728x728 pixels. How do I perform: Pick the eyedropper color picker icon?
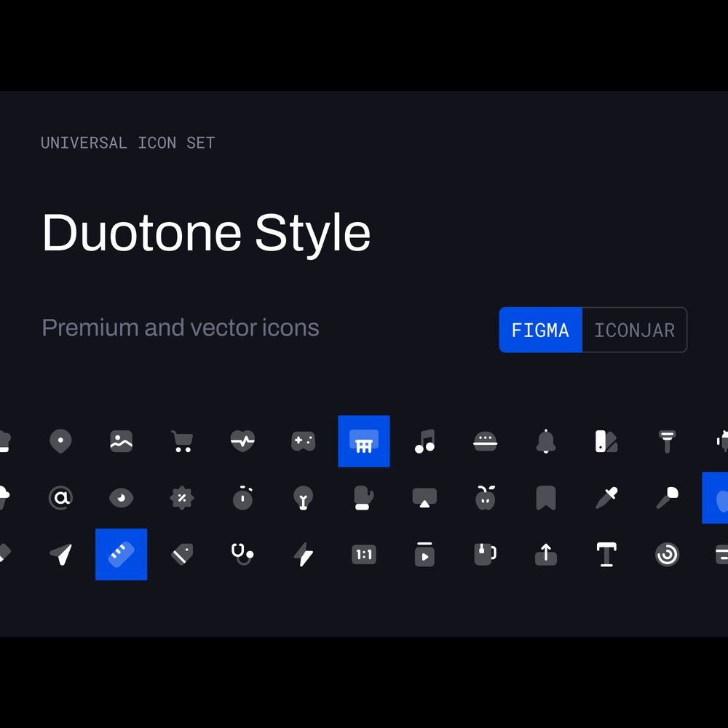606,498
